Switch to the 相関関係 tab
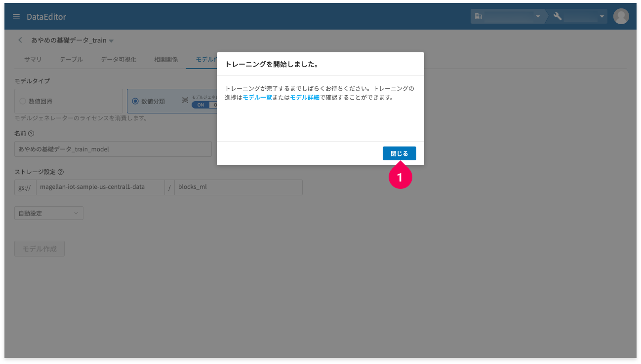 (166, 59)
